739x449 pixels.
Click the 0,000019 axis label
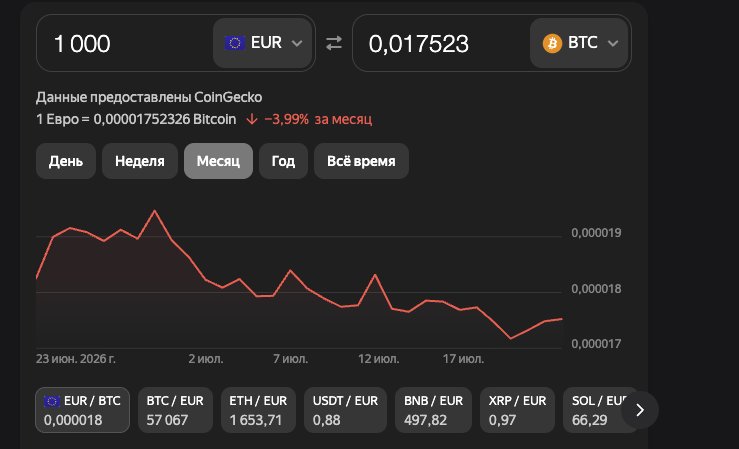coord(596,233)
